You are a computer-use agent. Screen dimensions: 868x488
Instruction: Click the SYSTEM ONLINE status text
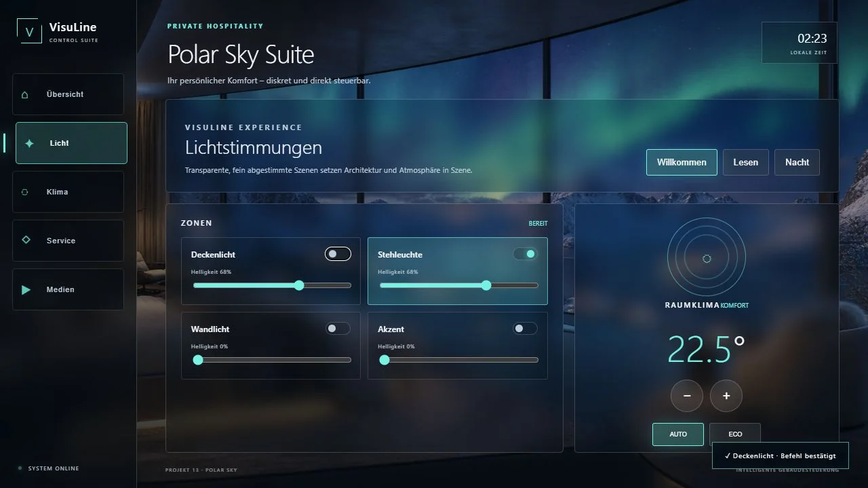54,468
